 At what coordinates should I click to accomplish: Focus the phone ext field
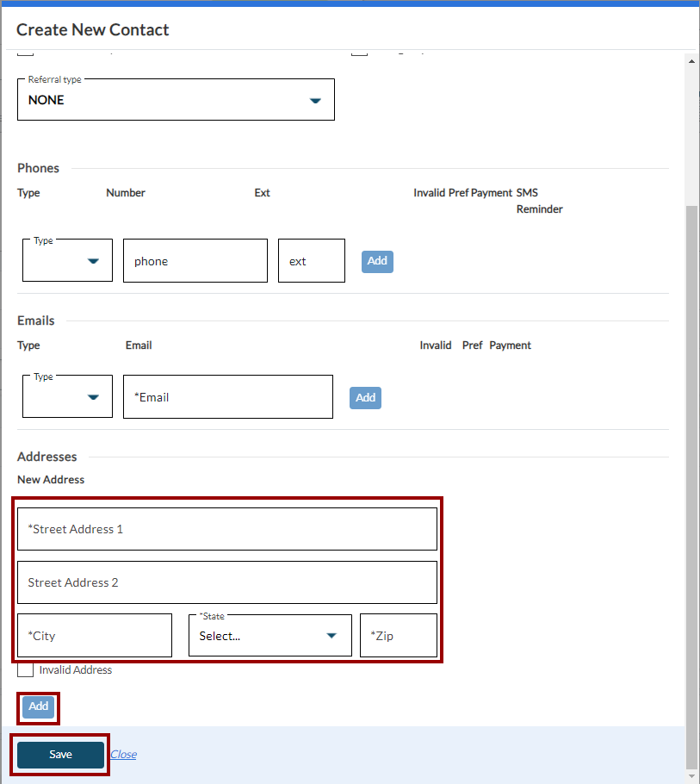[x=311, y=261]
